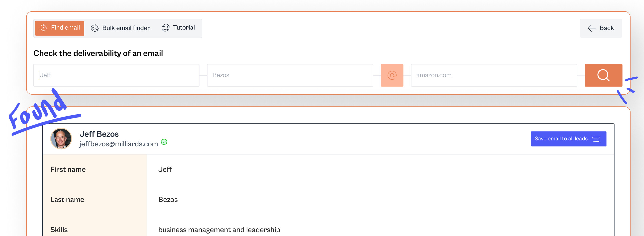Save email to all leads
The width and height of the screenshot is (644, 236).
[568, 139]
